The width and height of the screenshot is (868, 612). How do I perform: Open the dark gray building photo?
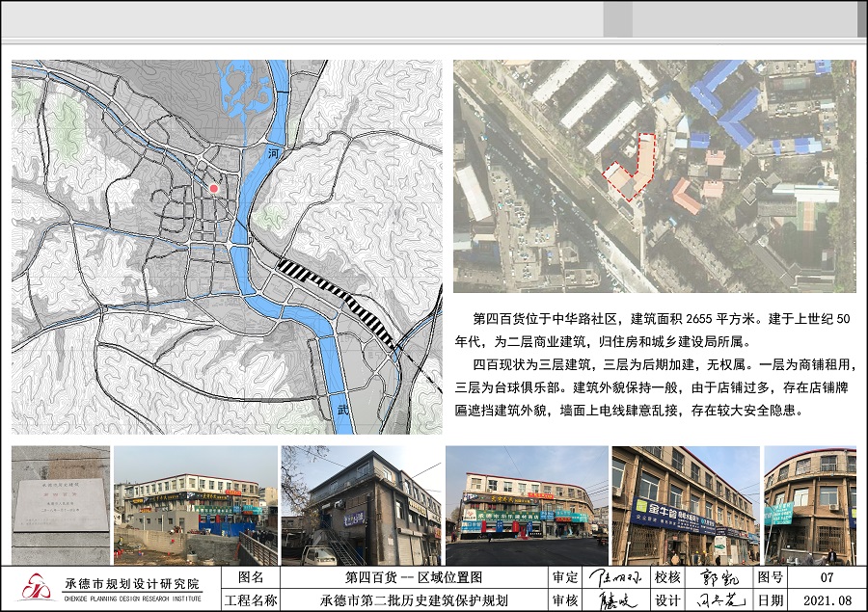tap(361, 505)
